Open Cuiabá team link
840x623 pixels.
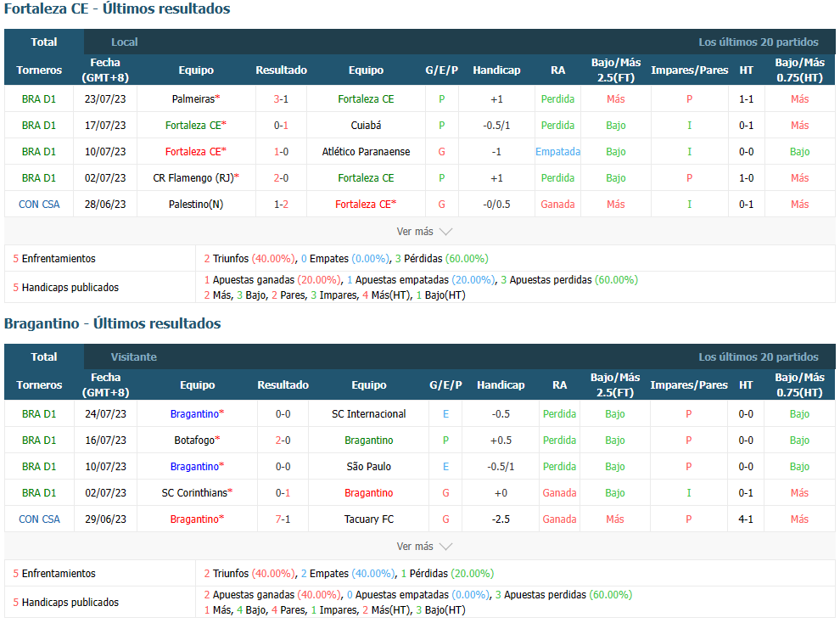click(366, 126)
